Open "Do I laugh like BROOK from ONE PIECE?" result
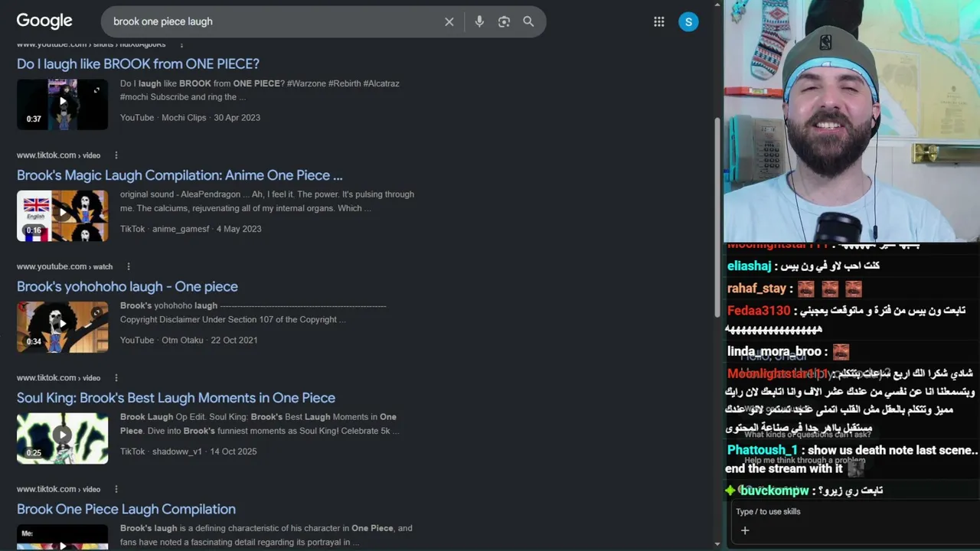The height and width of the screenshot is (551, 980). pos(138,64)
